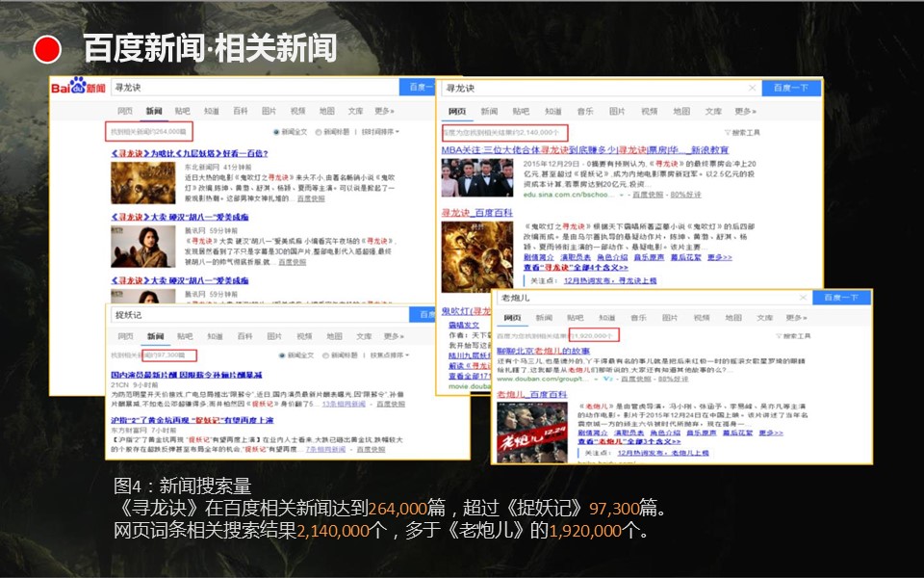Screen dimensions: 924x578
Task: Select 新闻标题 radio in the 寻龙诀 news results
Action: [x=332, y=132]
